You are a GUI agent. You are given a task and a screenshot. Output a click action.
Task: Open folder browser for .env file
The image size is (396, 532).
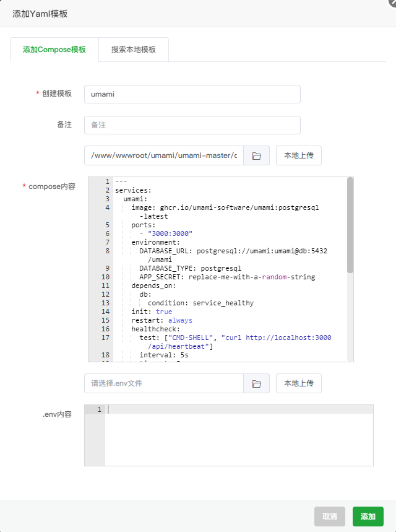pyautogui.click(x=256, y=384)
